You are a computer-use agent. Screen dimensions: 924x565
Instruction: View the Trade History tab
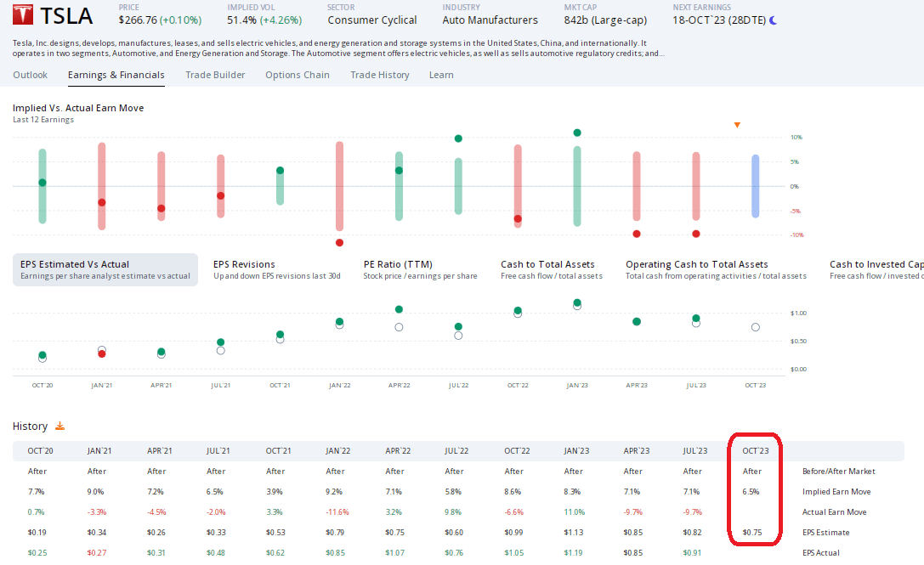379,75
